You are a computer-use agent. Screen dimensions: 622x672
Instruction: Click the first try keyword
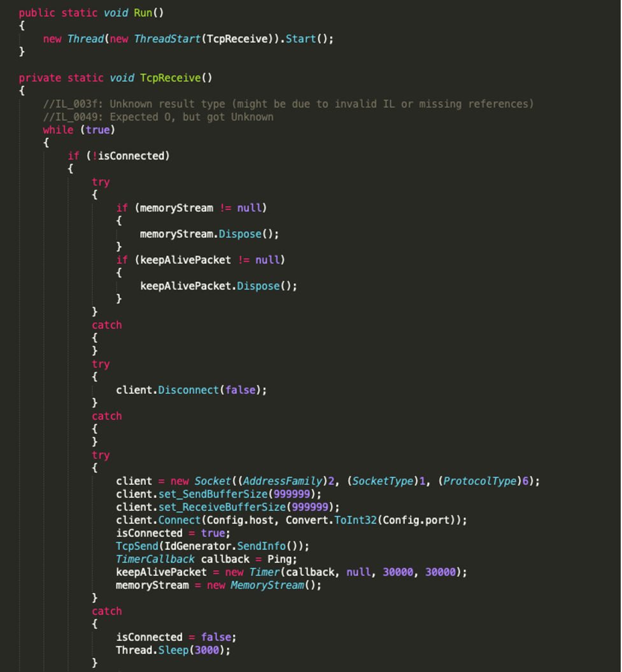click(x=101, y=182)
